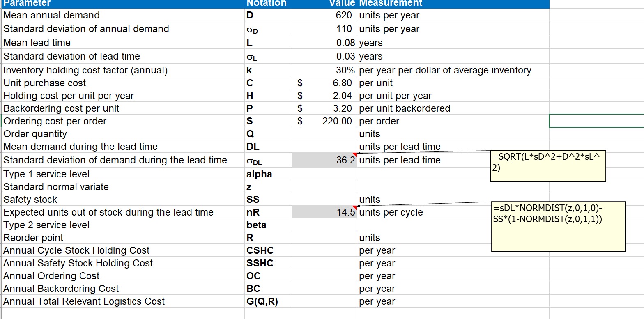Click the notation cell 'G(Q,R)'
This screenshot has height=319, width=644.
(x=268, y=301)
